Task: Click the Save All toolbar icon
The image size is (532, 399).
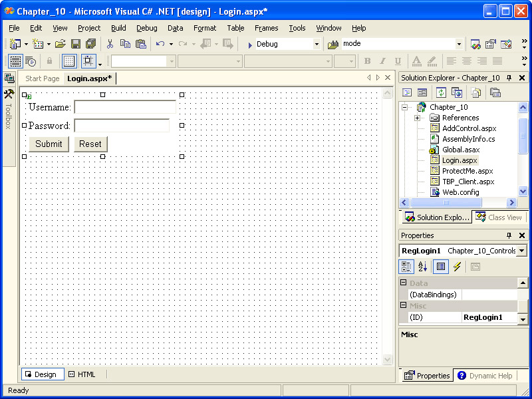Action: (x=90, y=44)
